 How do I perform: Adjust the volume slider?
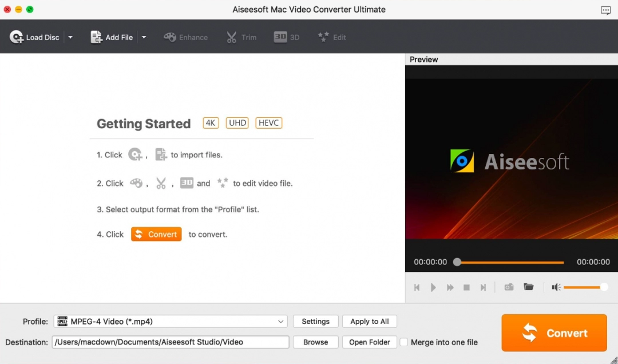click(x=585, y=287)
